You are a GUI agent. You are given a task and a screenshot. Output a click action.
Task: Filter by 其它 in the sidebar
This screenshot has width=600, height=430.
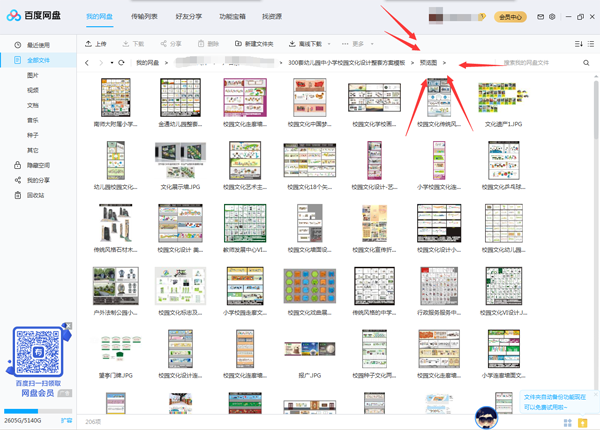click(33, 150)
